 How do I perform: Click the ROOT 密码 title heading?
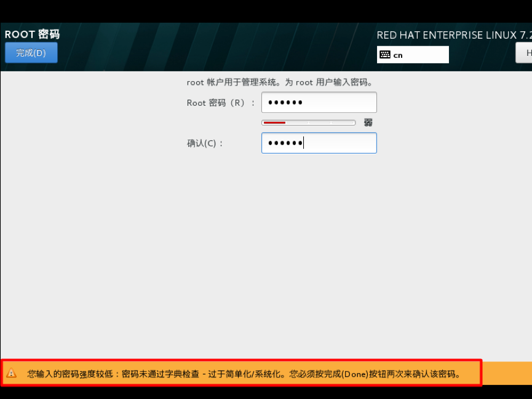tap(32, 34)
